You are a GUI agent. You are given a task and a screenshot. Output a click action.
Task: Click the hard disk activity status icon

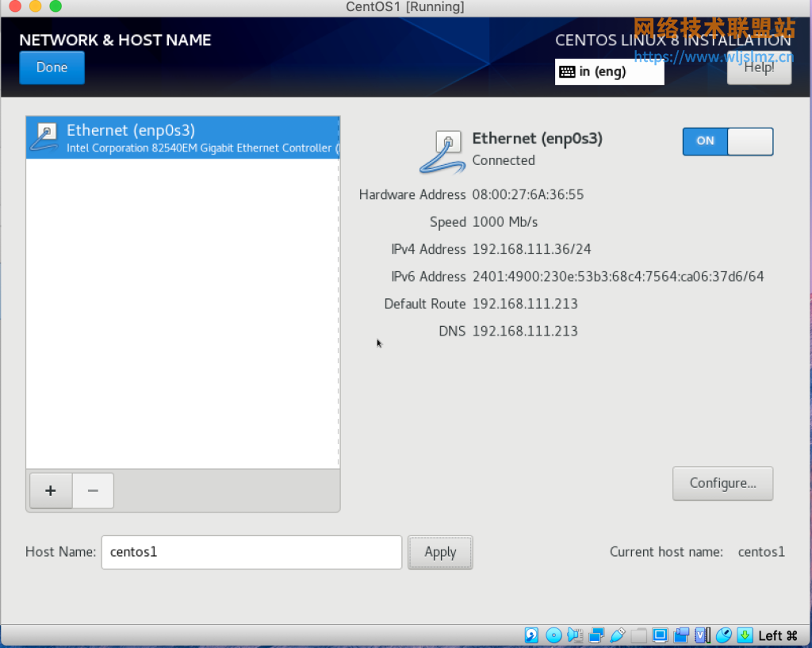(531, 635)
